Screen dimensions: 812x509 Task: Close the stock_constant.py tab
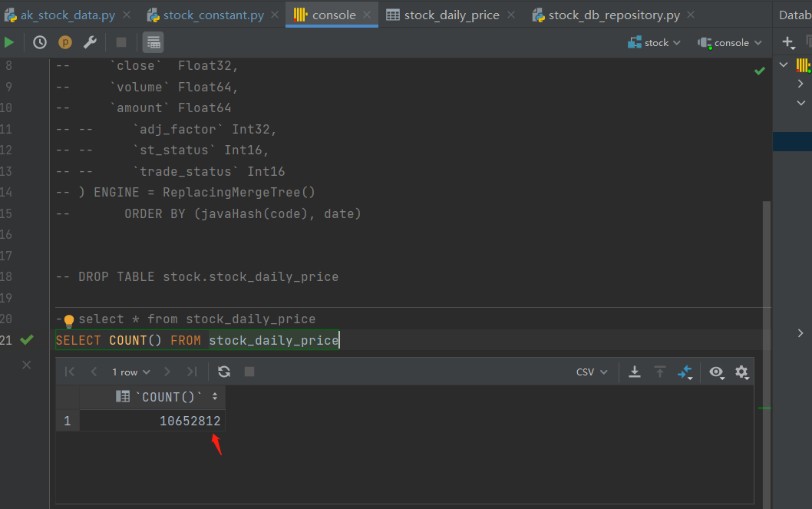275,15
